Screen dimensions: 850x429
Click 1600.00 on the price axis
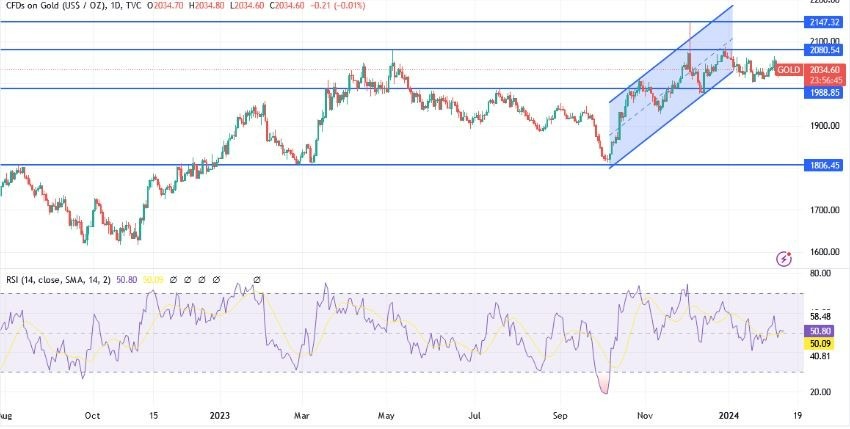tap(825, 252)
